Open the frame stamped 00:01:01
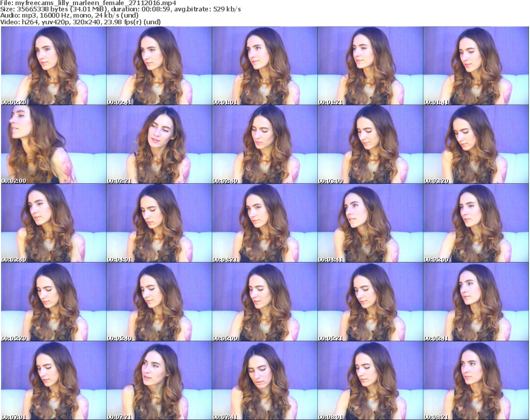The image size is (530, 420). [x=264, y=66]
